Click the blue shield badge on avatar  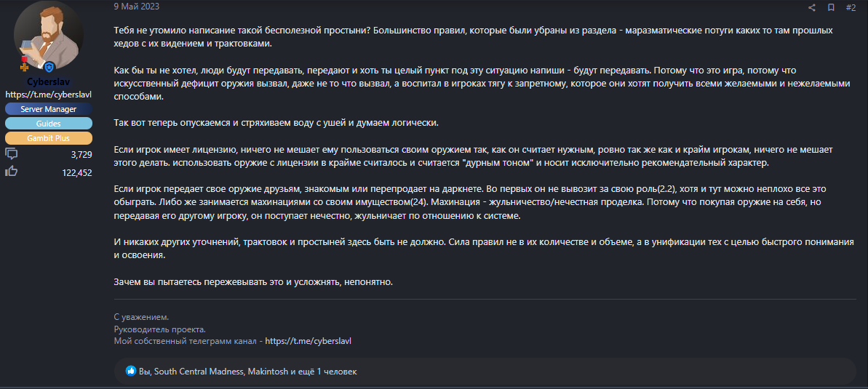pyautogui.click(x=49, y=68)
